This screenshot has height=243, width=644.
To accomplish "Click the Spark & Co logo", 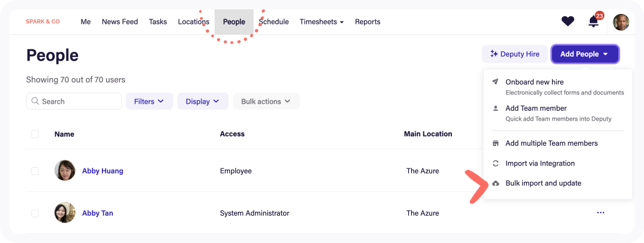I will click(x=43, y=22).
